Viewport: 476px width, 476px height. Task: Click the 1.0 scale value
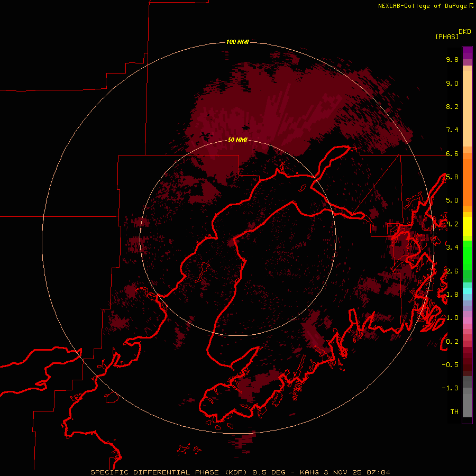click(452, 318)
